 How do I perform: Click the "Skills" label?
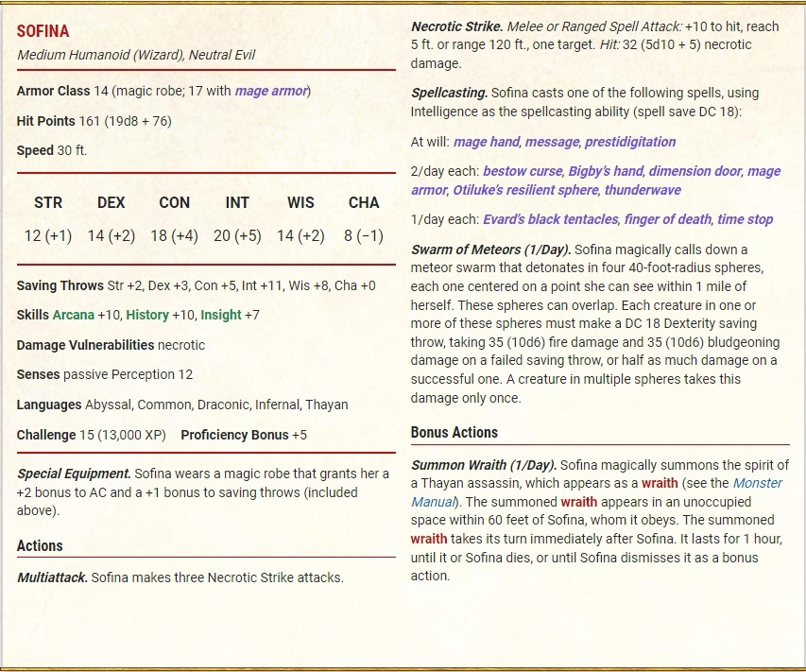click(x=33, y=315)
